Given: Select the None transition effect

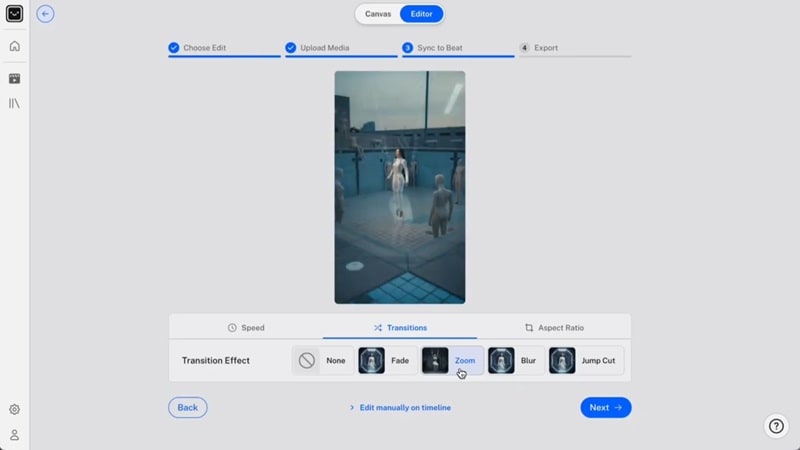Looking at the screenshot, I should point(323,361).
